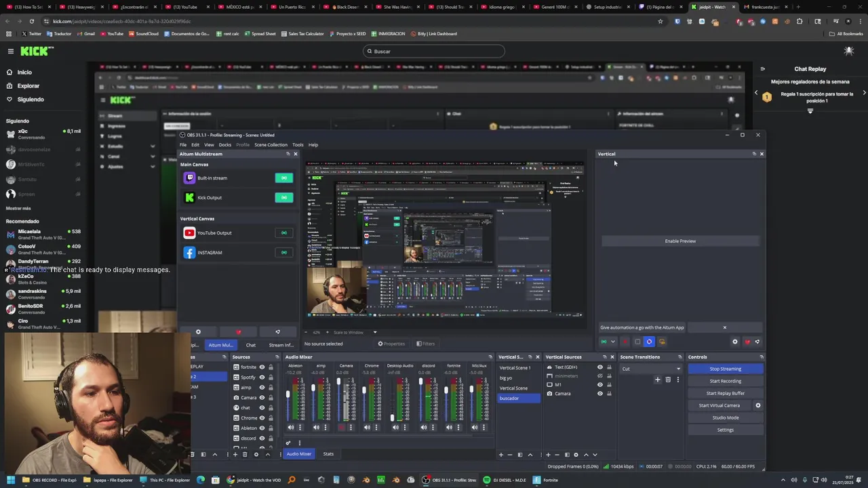Start vertical recording with the red dot
Screen dimensions: 868x488
point(625,342)
